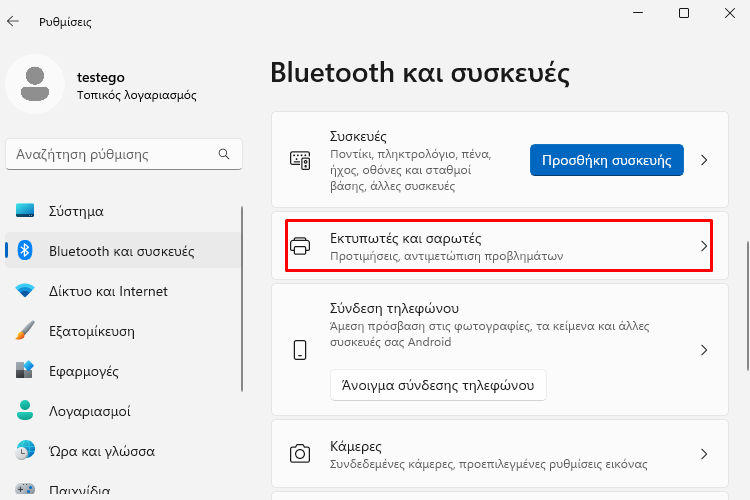Expand Σύνδεση τηλεφώνου chevron arrow
Screen dimensions: 750x500
click(x=704, y=350)
